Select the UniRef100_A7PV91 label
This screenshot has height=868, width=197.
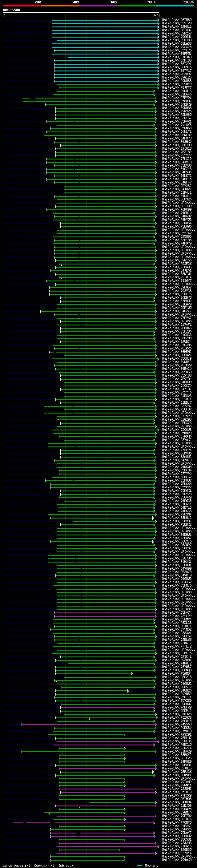177,98
